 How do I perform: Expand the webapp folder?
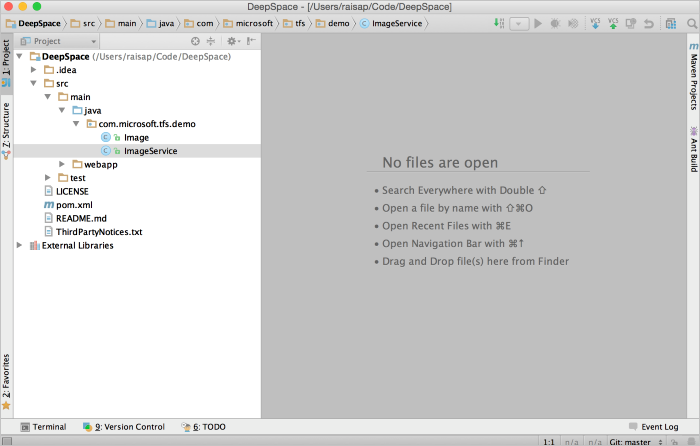(62, 164)
